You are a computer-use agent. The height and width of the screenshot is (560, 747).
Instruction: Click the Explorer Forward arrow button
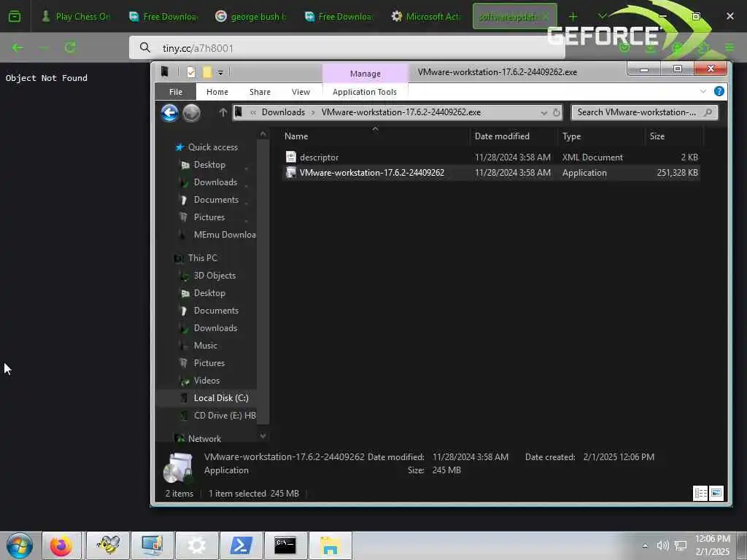pos(192,113)
